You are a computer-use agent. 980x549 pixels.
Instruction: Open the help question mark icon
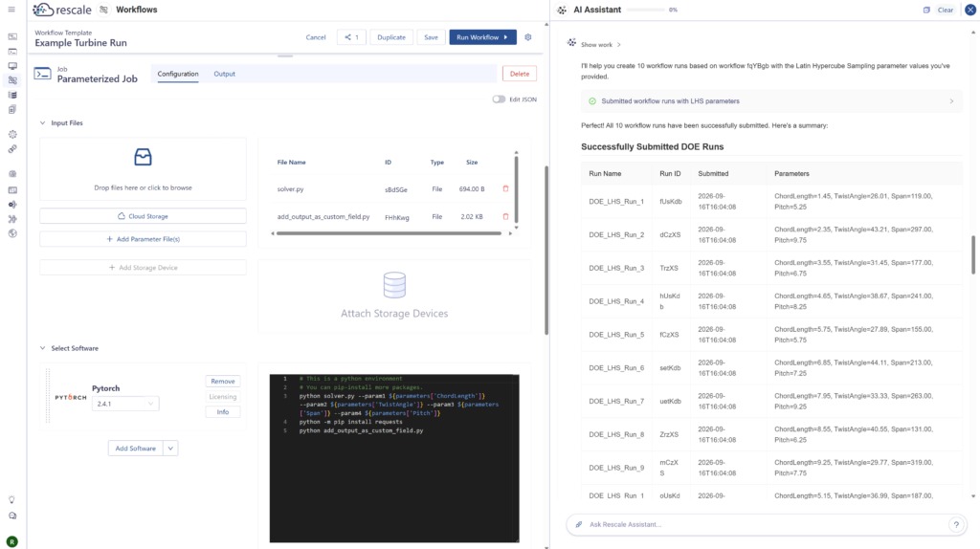(956, 525)
